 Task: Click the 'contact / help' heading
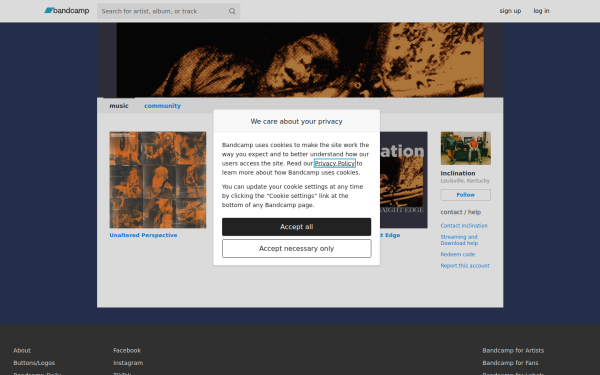[x=460, y=212]
